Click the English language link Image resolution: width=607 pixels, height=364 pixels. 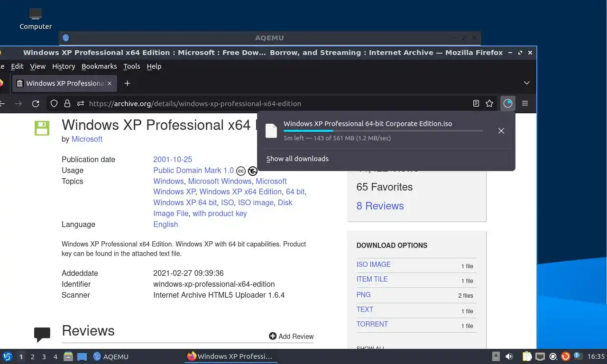point(166,224)
